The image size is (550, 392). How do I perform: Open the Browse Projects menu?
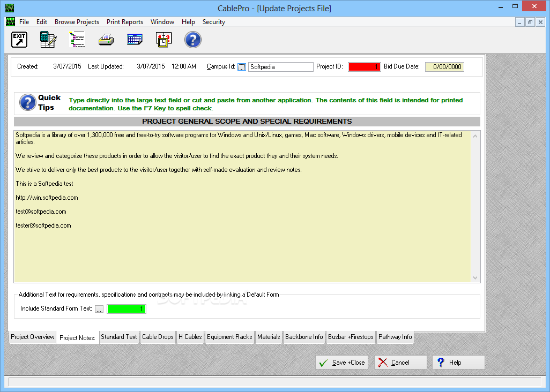(77, 22)
